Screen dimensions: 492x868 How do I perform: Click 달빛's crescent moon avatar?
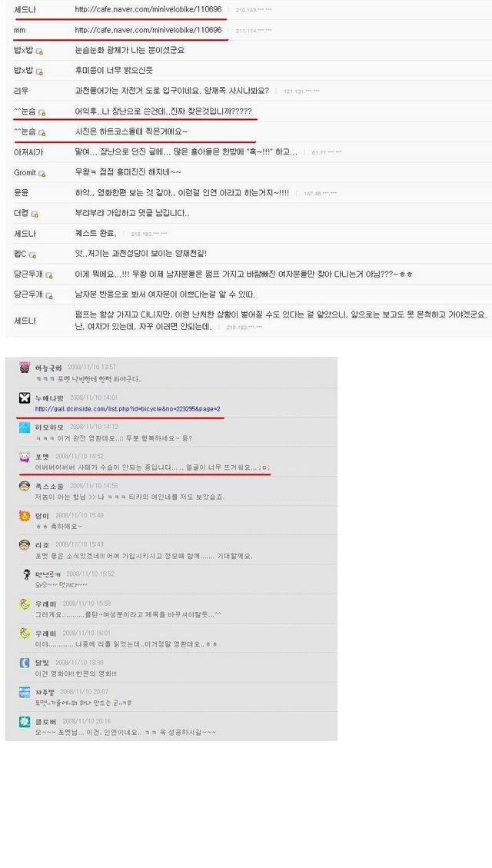(x=25, y=663)
